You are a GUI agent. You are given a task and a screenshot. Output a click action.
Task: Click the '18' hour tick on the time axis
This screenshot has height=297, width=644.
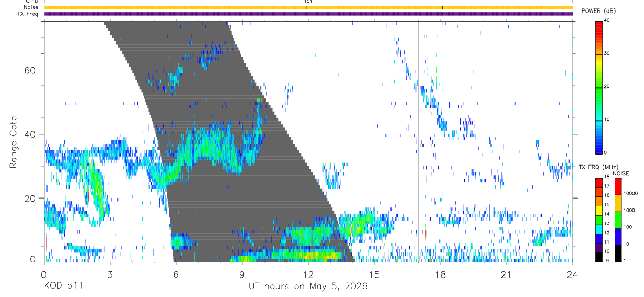(441, 274)
